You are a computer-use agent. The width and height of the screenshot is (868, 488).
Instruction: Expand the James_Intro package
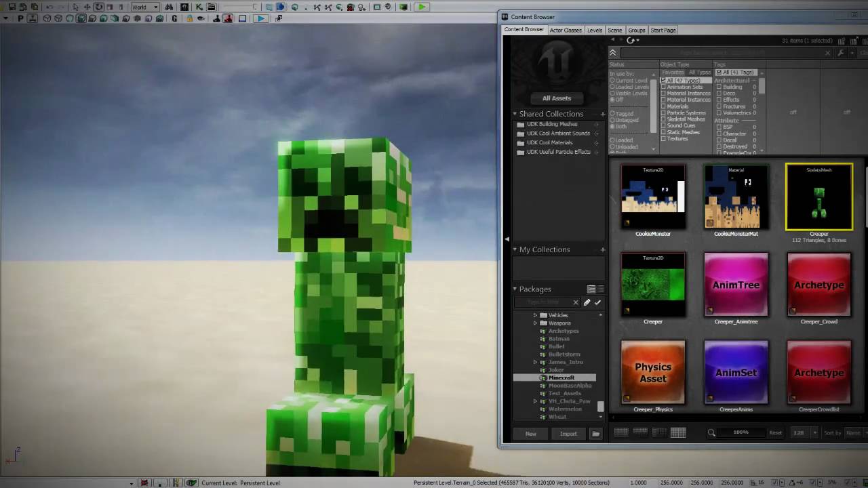click(x=535, y=362)
